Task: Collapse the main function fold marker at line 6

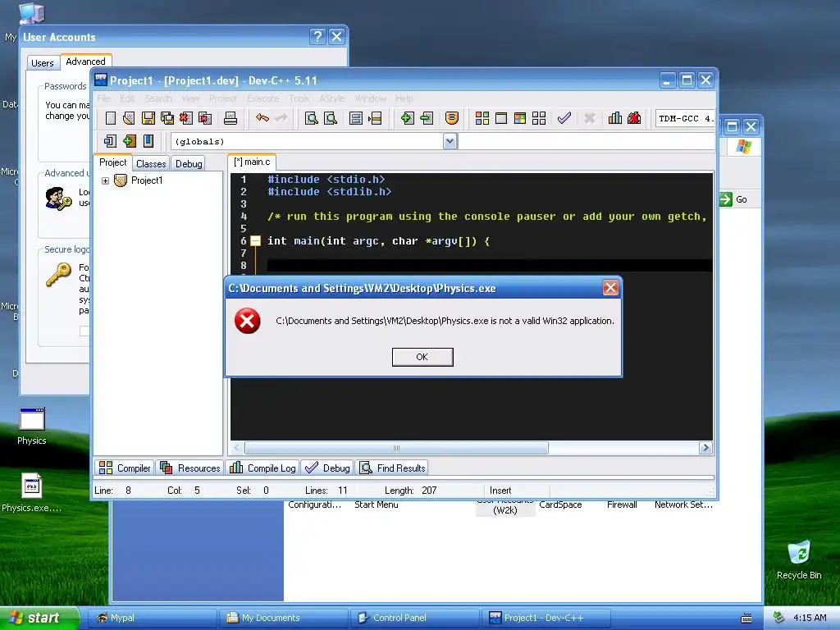Action: pos(256,241)
